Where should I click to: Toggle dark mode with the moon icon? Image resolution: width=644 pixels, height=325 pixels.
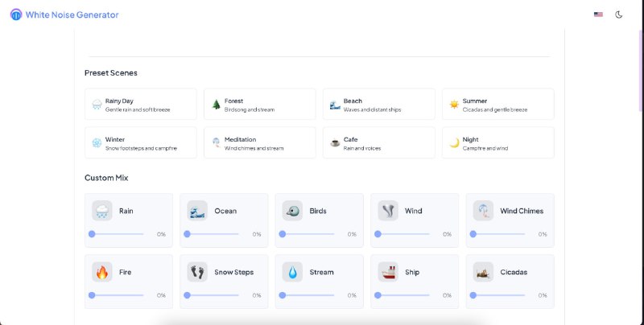[619, 14]
